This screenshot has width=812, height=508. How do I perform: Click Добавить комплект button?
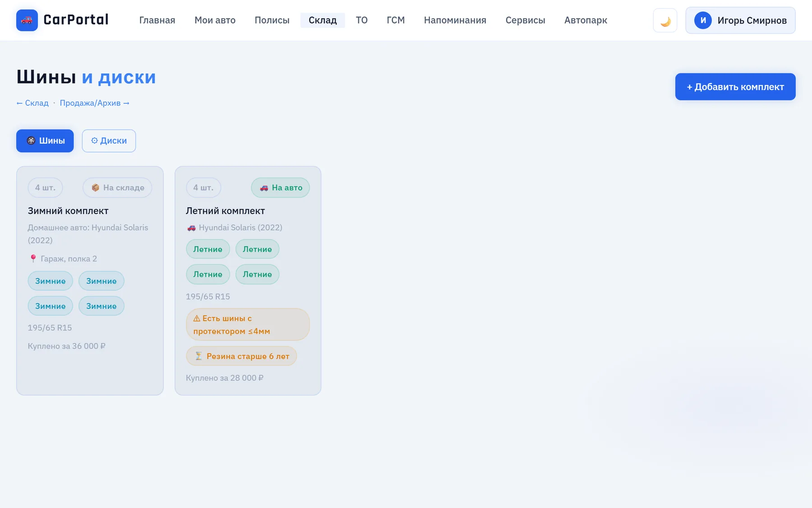pyautogui.click(x=735, y=87)
